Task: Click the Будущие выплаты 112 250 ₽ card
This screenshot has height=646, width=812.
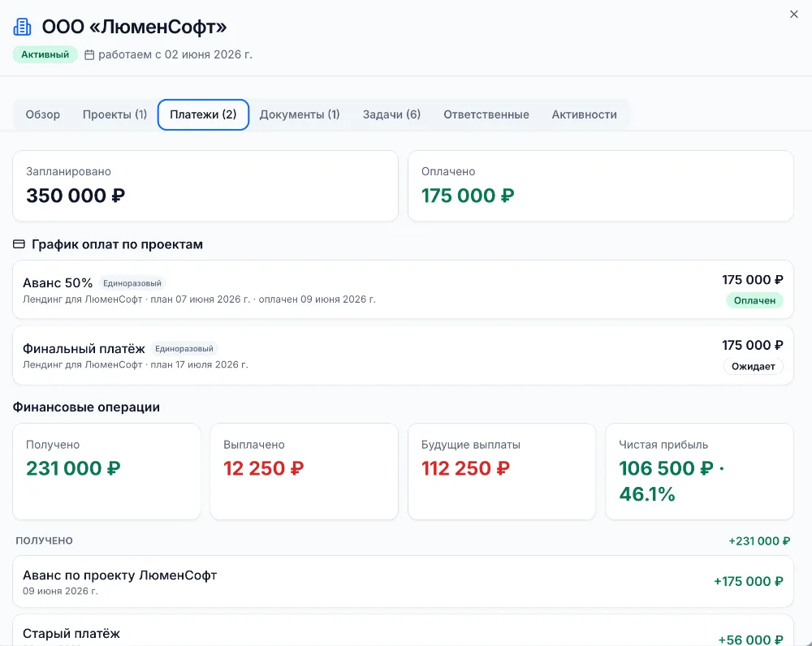Action: click(502, 472)
